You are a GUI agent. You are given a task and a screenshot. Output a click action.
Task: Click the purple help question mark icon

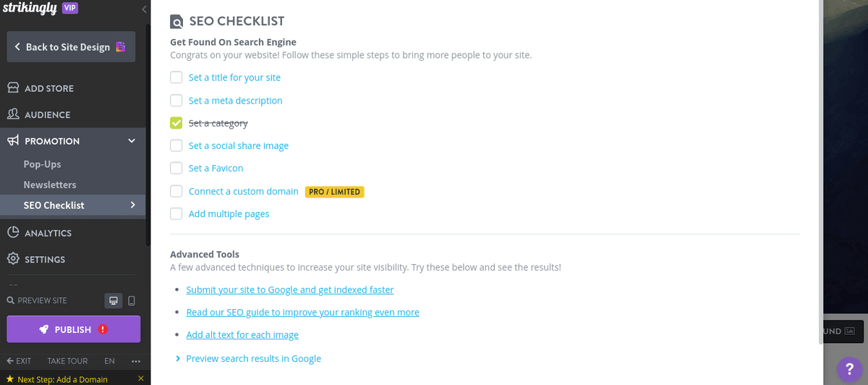point(848,369)
